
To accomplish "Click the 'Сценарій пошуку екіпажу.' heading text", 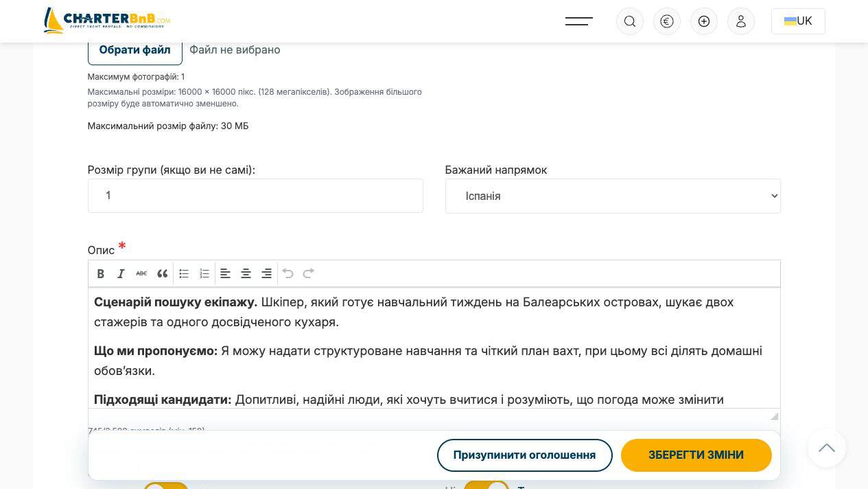I will 176,302.
